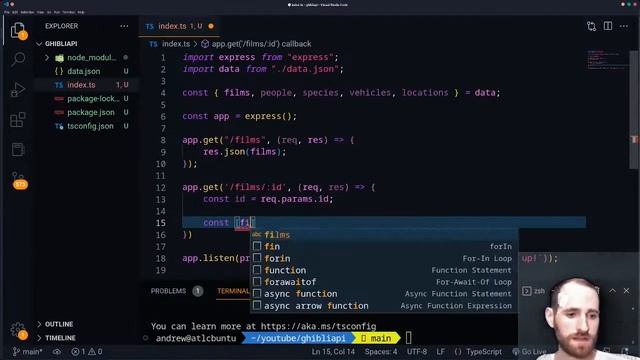Click LF end of line setting
Image resolution: width=640 pixels, height=360 pixels.
click(x=440, y=351)
